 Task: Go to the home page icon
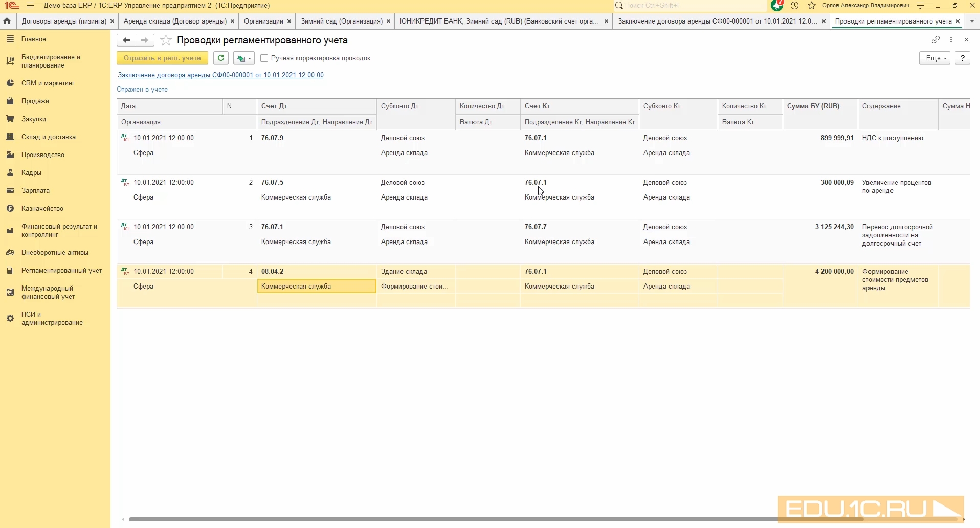click(x=7, y=21)
